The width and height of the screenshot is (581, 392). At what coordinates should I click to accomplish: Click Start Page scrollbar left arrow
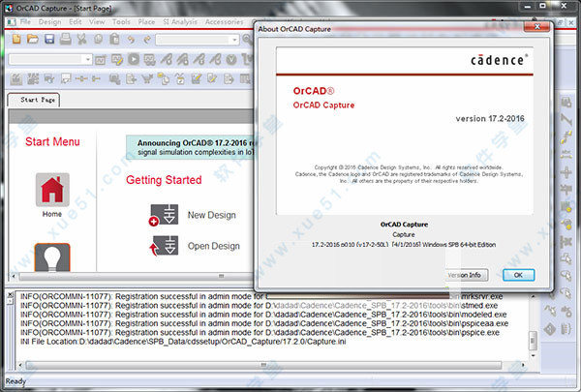[x=14, y=277]
